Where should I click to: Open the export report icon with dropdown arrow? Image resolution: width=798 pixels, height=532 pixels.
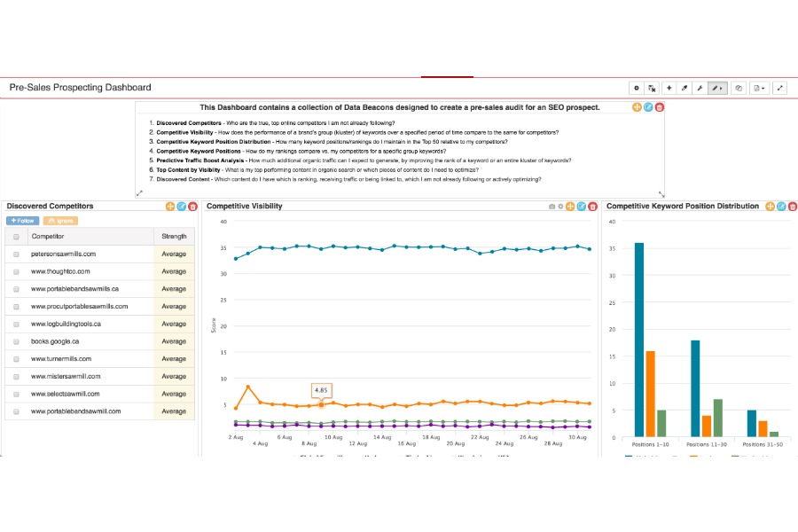(758, 88)
